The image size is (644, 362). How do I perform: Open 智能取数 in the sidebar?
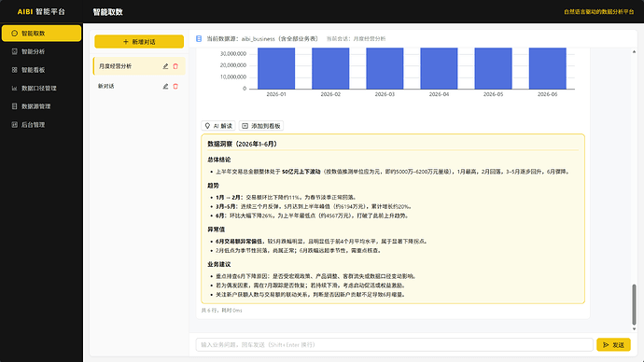(41, 34)
